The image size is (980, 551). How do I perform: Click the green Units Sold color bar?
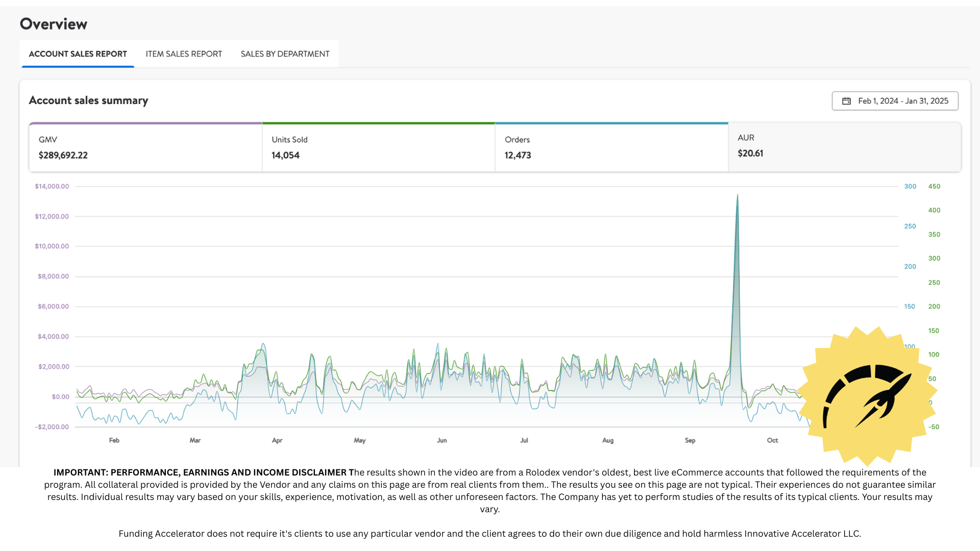[378, 123]
